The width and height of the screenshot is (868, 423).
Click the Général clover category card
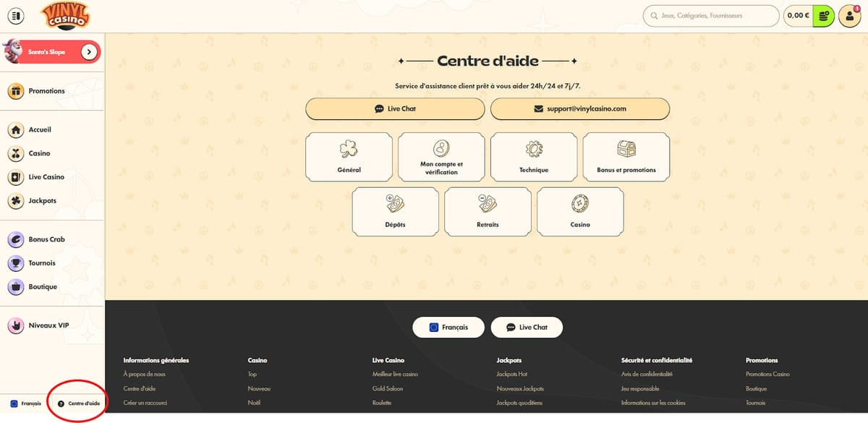[x=349, y=157]
